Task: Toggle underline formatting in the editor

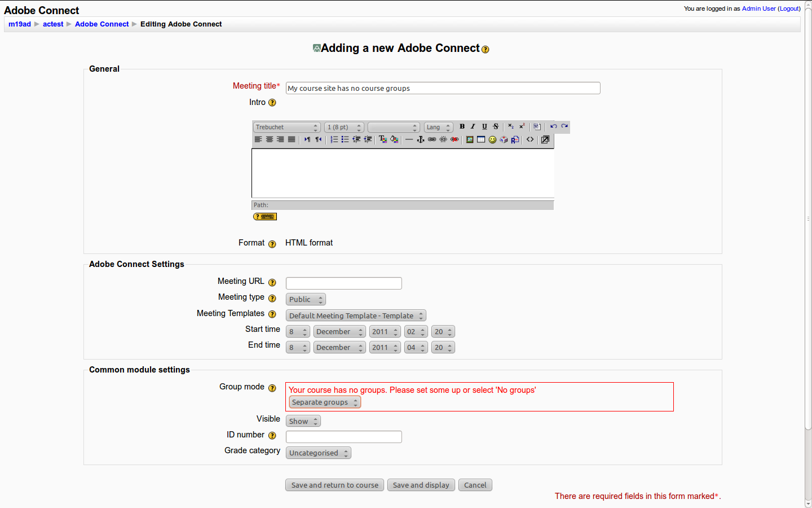Action: coord(484,126)
